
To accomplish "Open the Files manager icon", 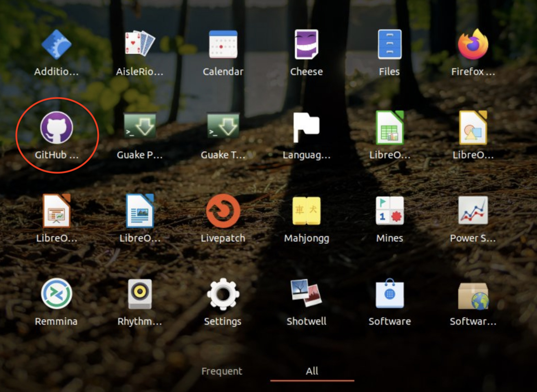I will (390, 45).
